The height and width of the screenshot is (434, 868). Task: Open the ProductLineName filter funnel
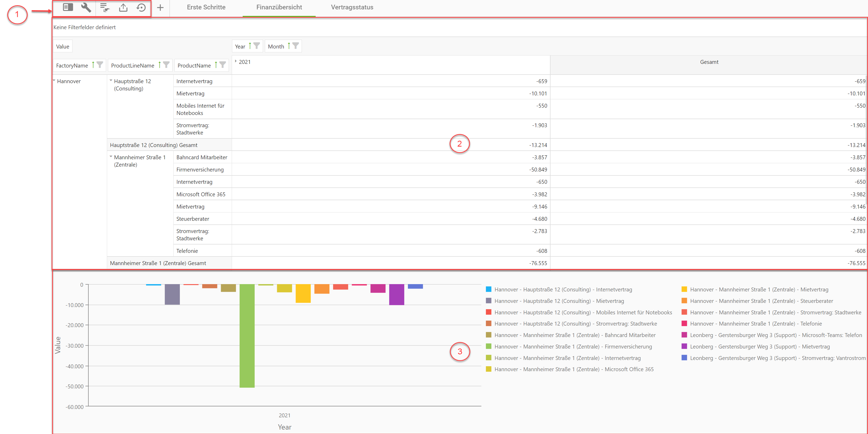[x=166, y=65]
